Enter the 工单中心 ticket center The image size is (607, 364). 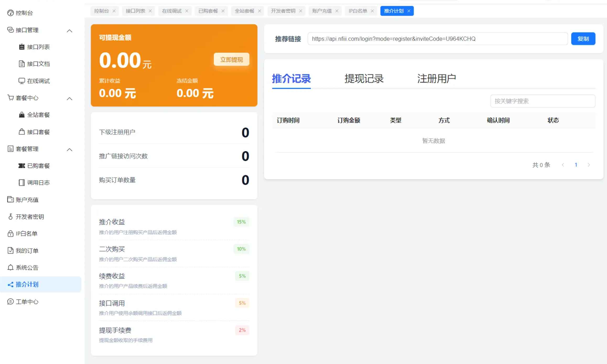point(26,301)
